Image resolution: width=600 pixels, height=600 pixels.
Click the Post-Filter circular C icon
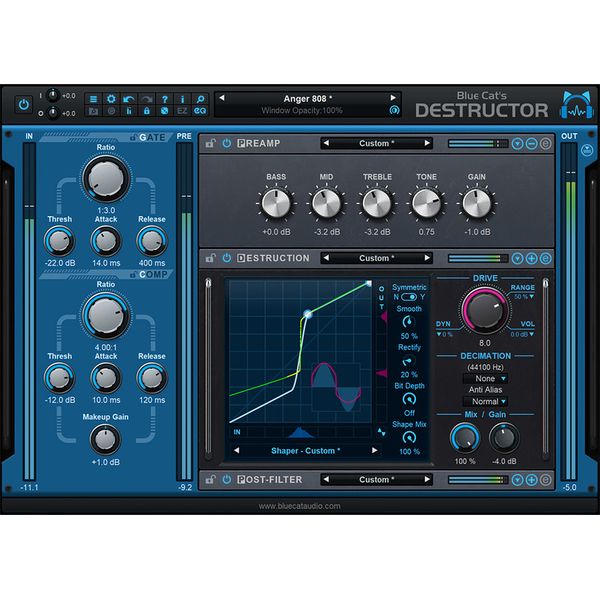pyautogui.click(x=546, y=480)
